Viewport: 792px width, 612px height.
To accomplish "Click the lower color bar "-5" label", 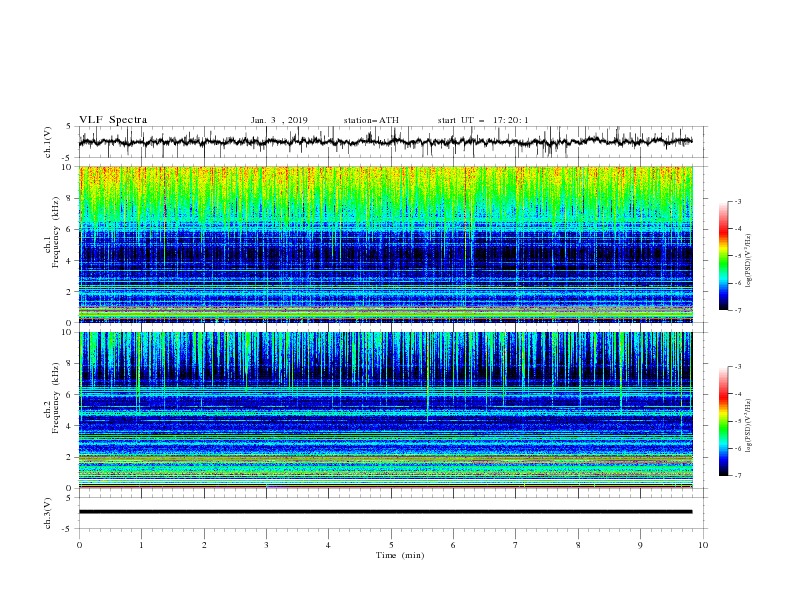I will click(737, 421).
